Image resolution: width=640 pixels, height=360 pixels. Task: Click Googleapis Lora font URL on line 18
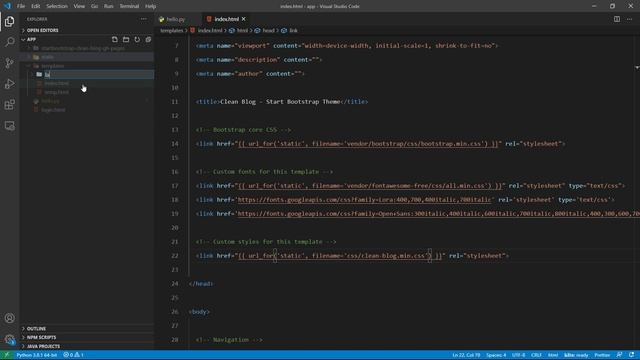click(x=364, y=200)
